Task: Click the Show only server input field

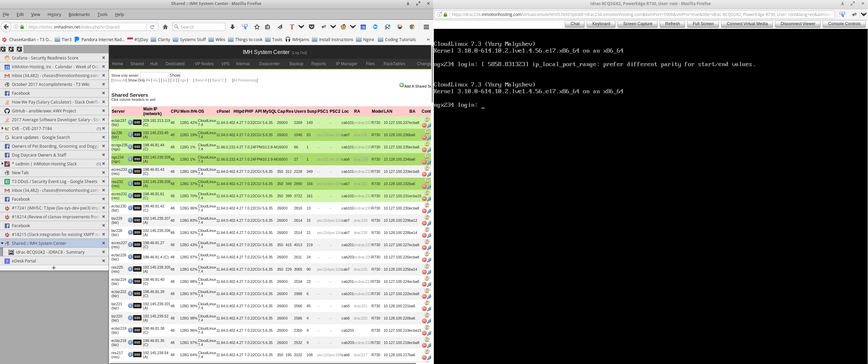Action: pos(154,75)
